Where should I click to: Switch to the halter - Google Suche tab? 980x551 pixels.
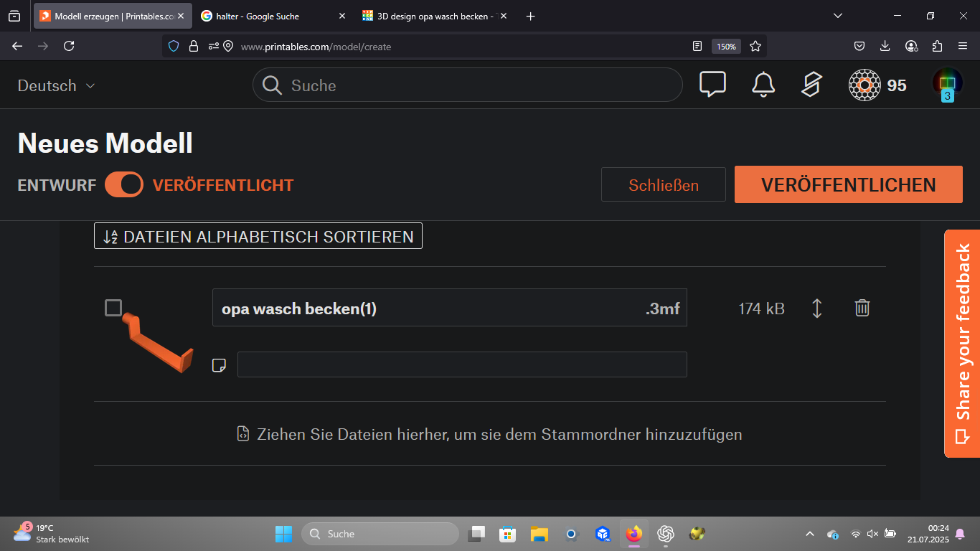273,16
